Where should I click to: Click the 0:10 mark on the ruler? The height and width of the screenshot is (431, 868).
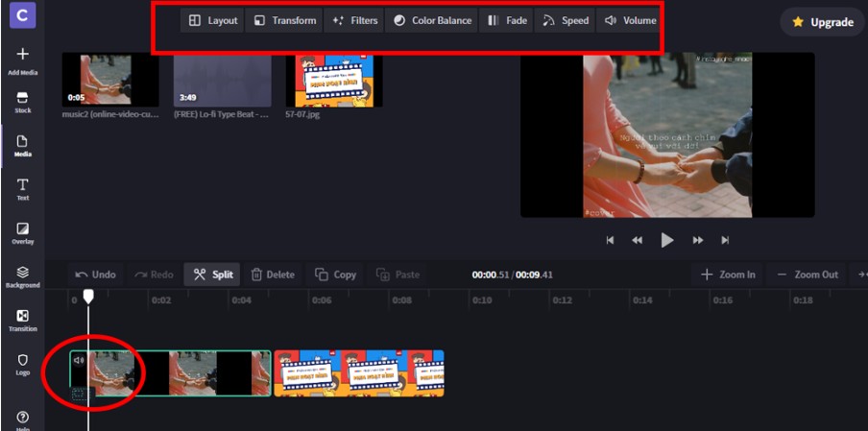(482, 300)
